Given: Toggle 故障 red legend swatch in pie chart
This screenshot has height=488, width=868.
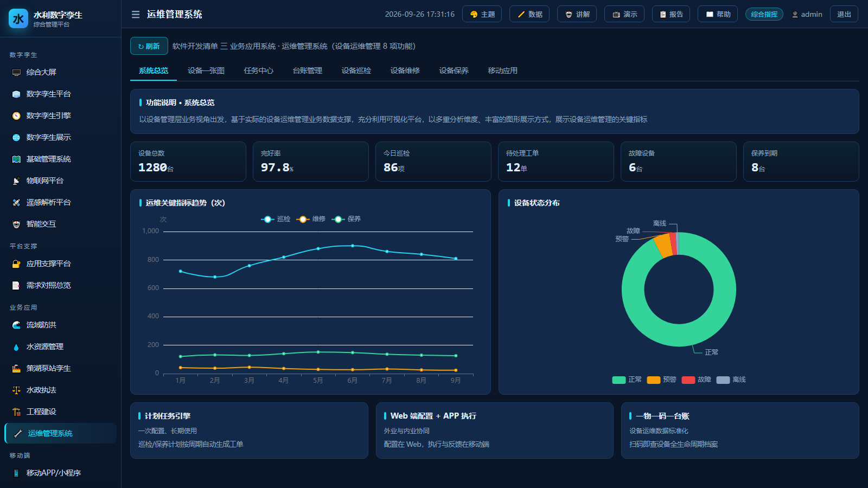Looking at the screenshot, I should 688,380.
